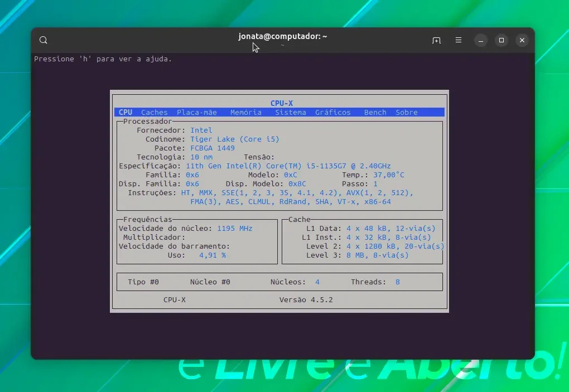This screenshot has width=569, height=392.
Task: Open the Sobre tab
Action: coord(407,113)
